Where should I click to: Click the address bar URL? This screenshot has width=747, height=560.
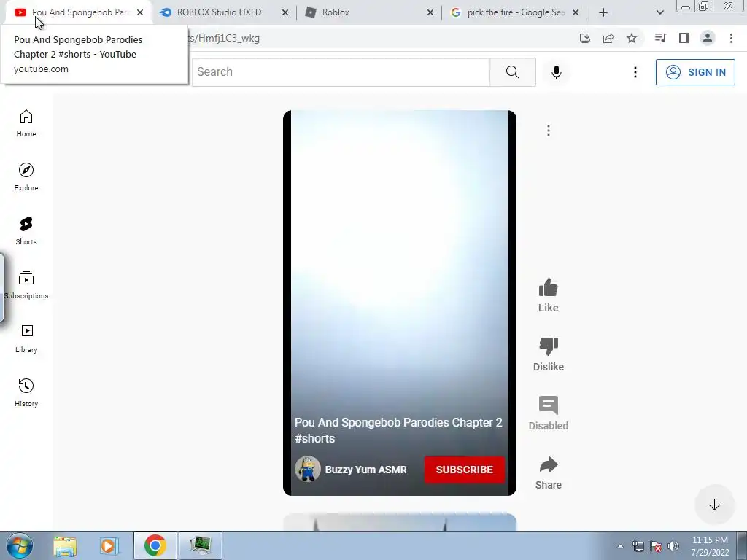pos(224,38)
